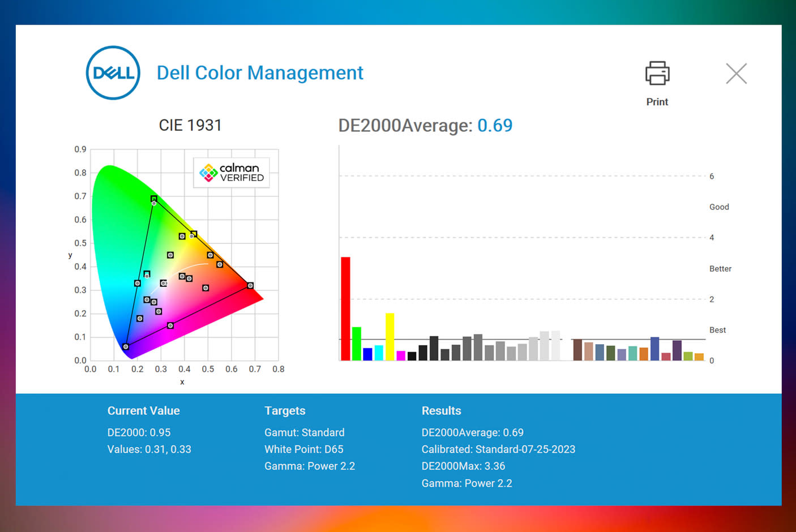Click "DE2000Average: 0.69" under Results
Screen dimensions: 796x532
472,432
